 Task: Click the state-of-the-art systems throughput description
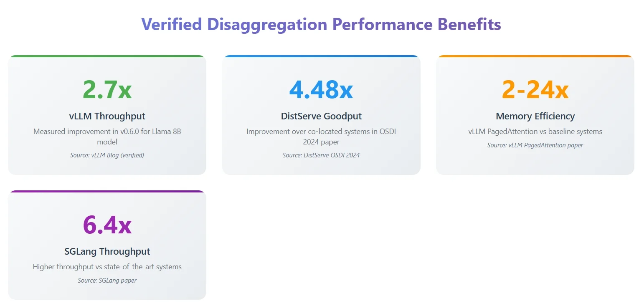coord(107,267)
